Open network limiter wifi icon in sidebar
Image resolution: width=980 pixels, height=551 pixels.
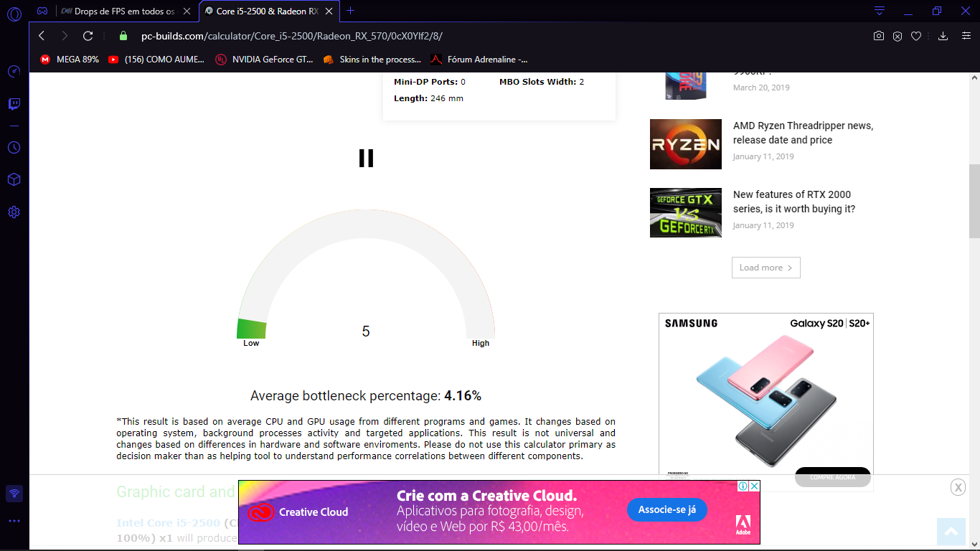coord(14,494)
